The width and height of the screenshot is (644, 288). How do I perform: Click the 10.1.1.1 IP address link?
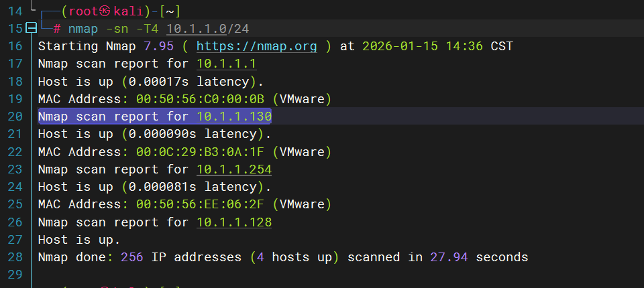click(226, 64)
